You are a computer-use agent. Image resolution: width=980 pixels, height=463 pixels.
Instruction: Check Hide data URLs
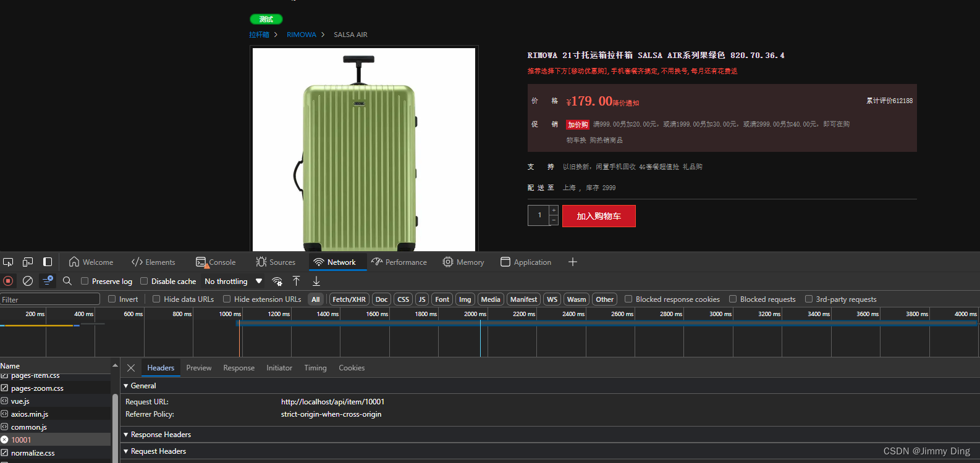pos(156,299)
